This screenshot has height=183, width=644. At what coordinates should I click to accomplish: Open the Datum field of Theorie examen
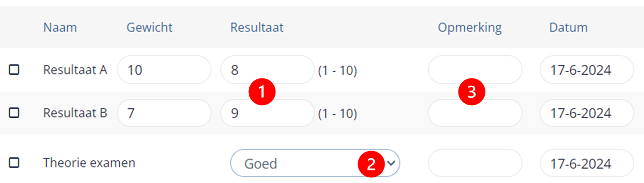[587, 163]
